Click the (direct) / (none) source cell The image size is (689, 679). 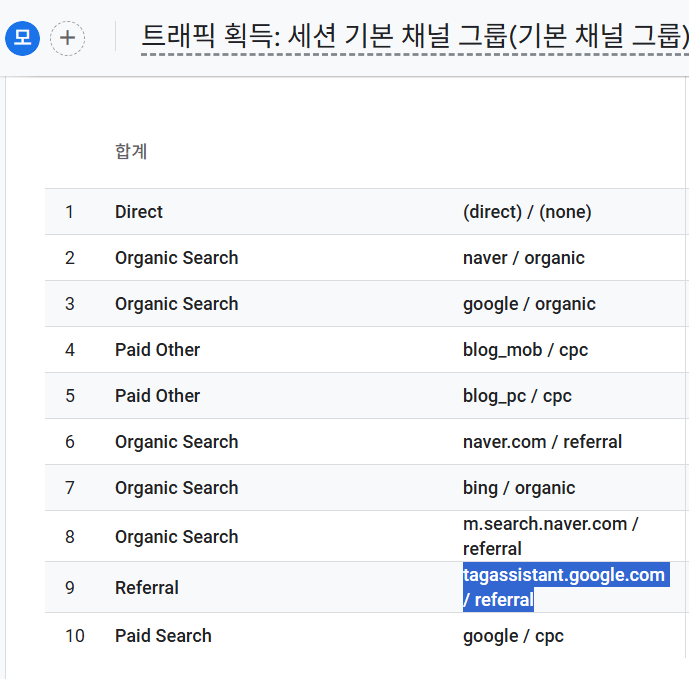(527, 212)
